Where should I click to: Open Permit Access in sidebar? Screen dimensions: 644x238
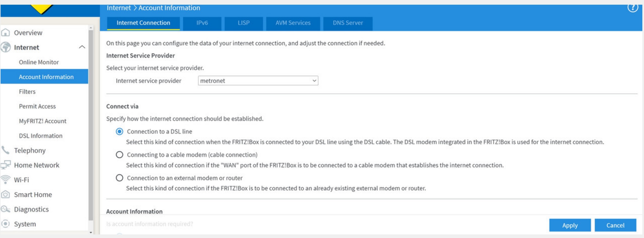pos(37,106)
